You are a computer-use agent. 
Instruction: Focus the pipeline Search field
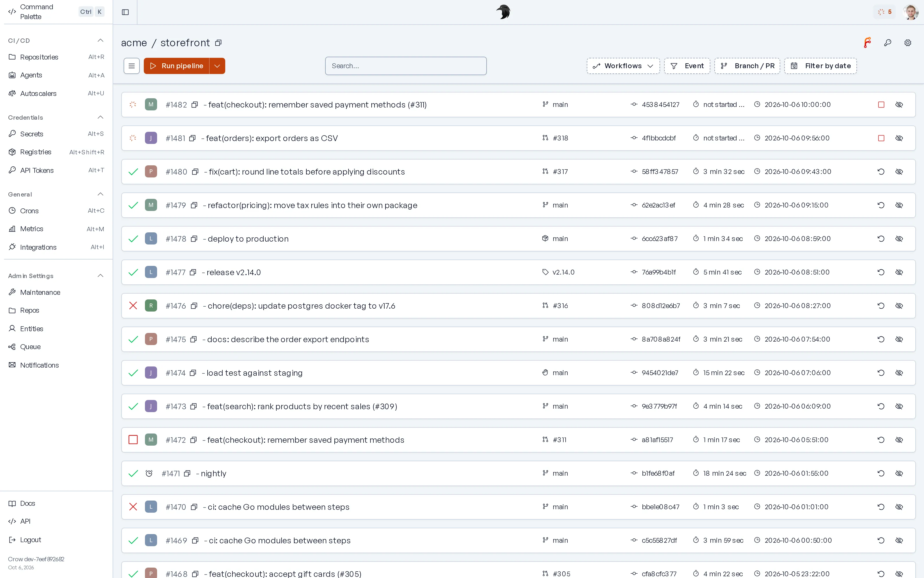coord(406,66)
